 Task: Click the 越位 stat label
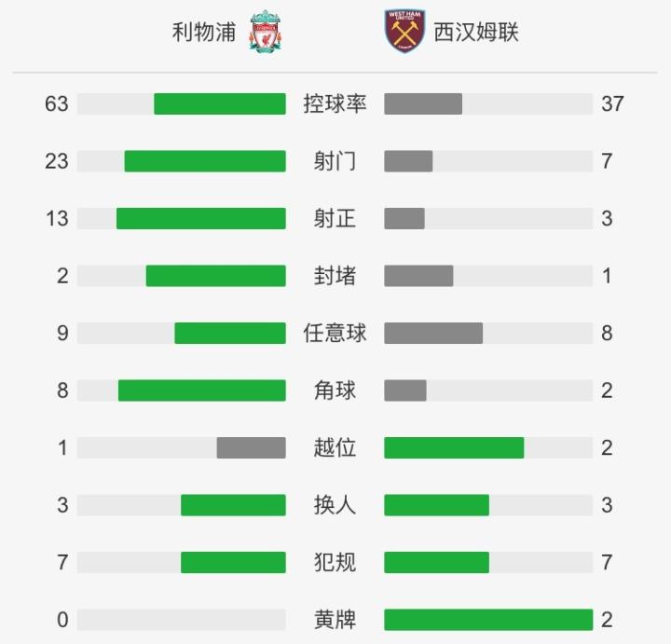(x=335, y=448)
